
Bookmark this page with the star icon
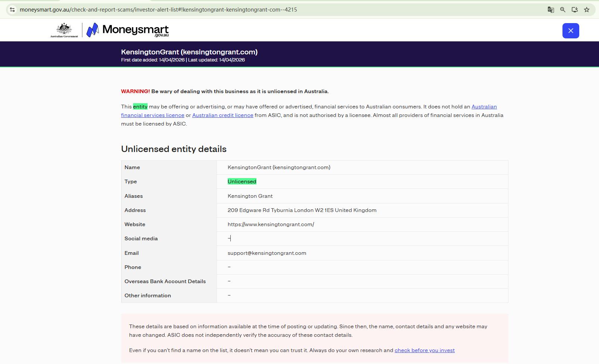click(587, 10)
